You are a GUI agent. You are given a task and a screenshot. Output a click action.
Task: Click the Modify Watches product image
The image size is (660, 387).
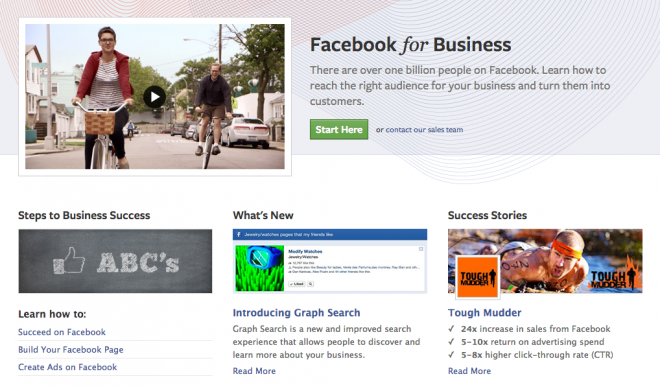[x=260, y=268]
